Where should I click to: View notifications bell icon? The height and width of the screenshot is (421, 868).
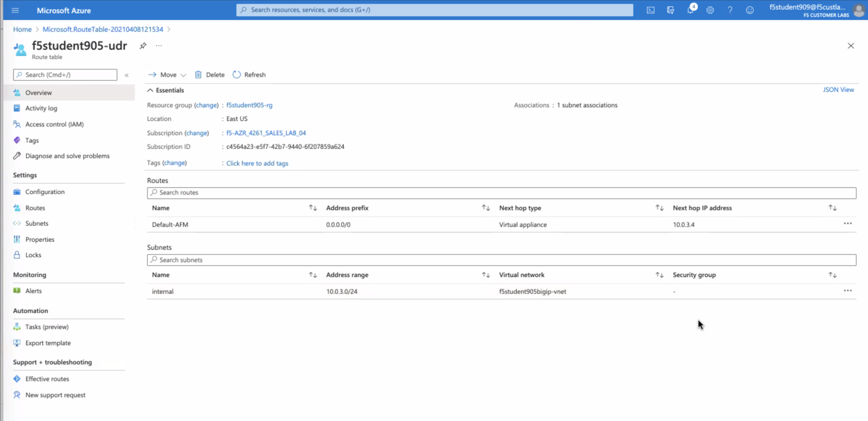tap(691, 10)
